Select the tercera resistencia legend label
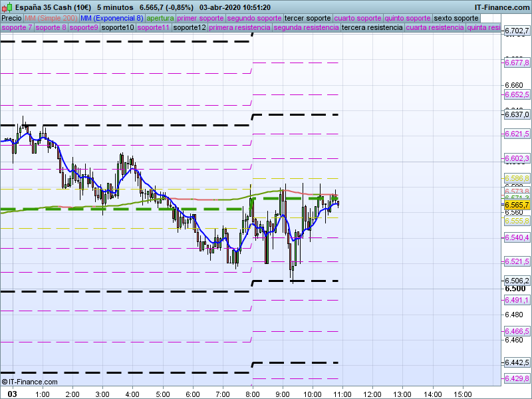 tap(371, 28)
